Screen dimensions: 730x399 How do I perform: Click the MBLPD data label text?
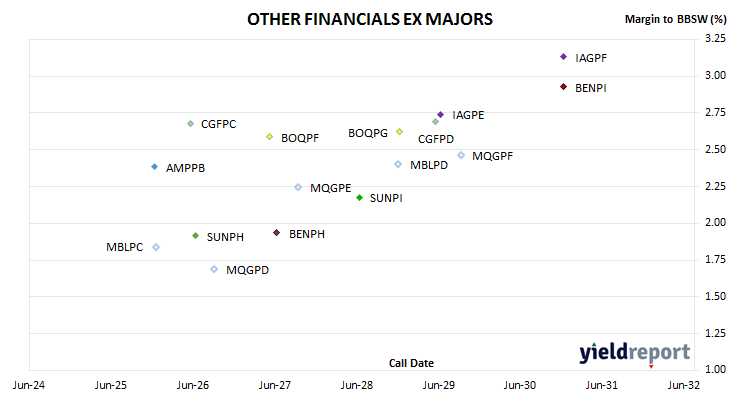(x=429, y=165)
